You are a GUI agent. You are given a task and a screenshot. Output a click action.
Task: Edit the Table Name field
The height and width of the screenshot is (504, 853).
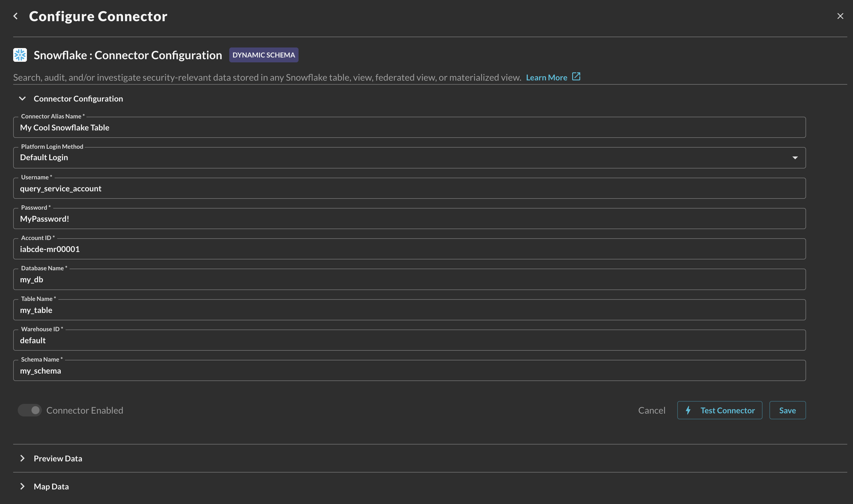tap(409, 310)
